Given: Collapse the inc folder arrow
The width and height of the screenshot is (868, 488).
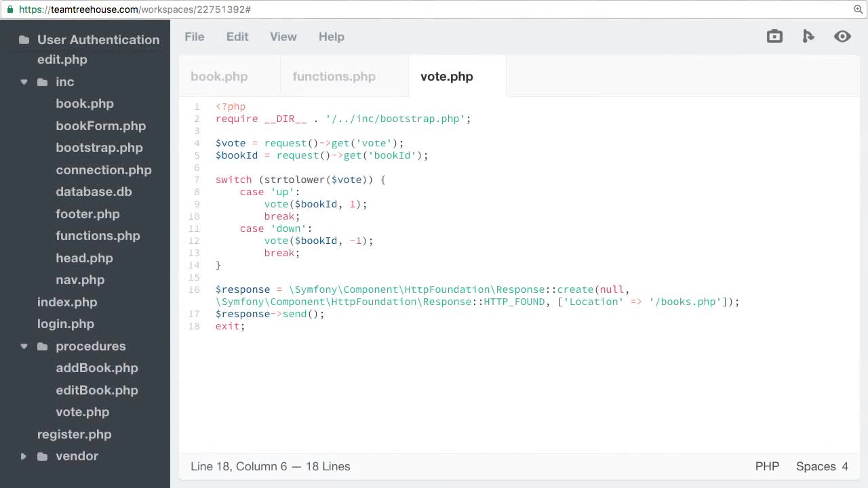Looking at the screenshot, I should point(24,82).
